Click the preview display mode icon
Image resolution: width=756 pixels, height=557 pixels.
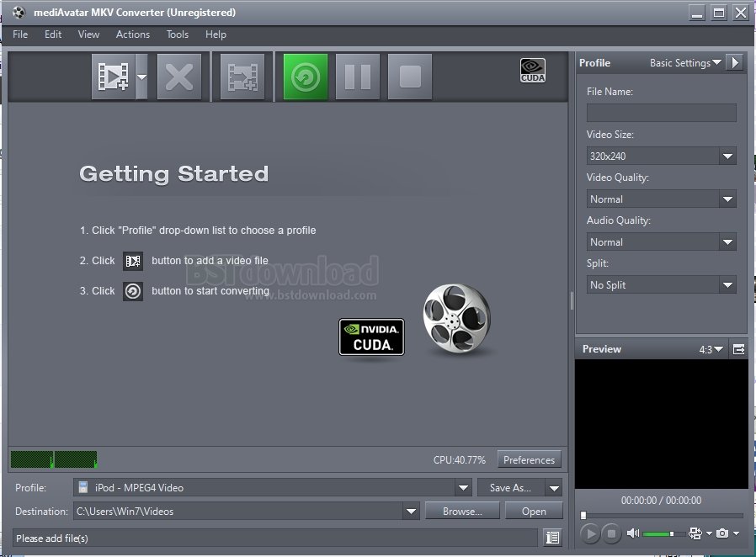(x=695, y=533)
